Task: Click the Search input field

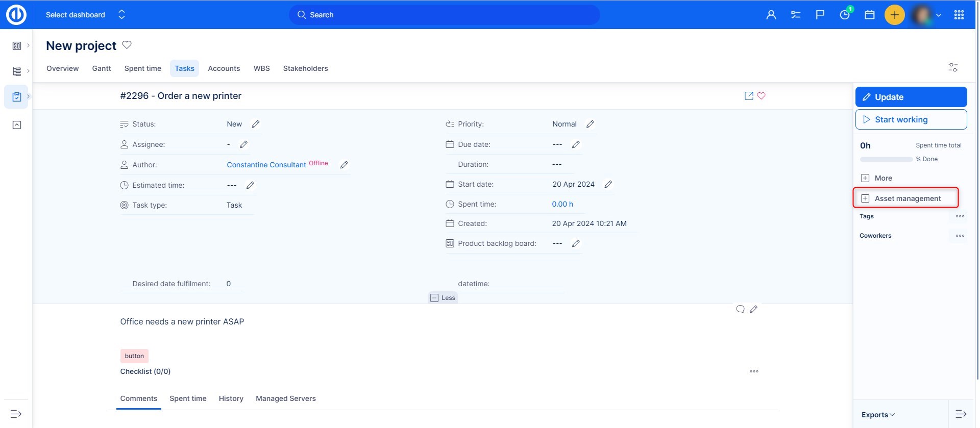Action: tap(444, 15)
